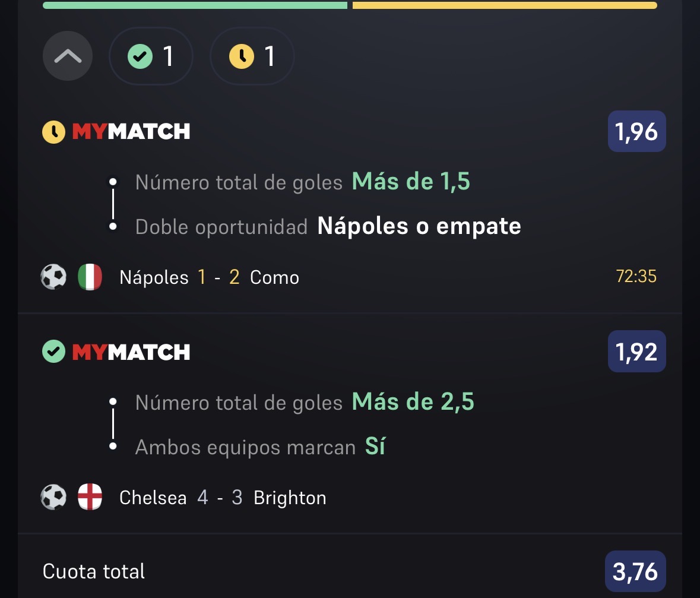This screenshot has height=598, width=700.
Task: Click the live match time 72:35
Action: (636, 277)
